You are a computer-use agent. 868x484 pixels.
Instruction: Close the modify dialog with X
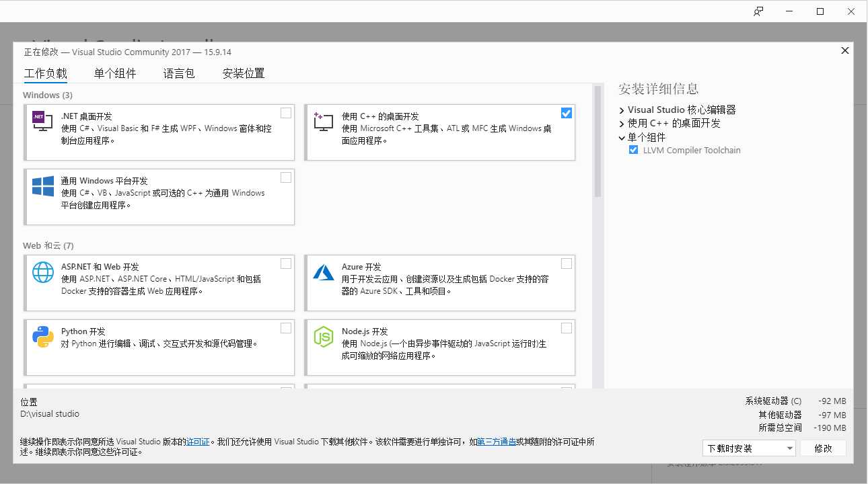(x=845, y=50)
